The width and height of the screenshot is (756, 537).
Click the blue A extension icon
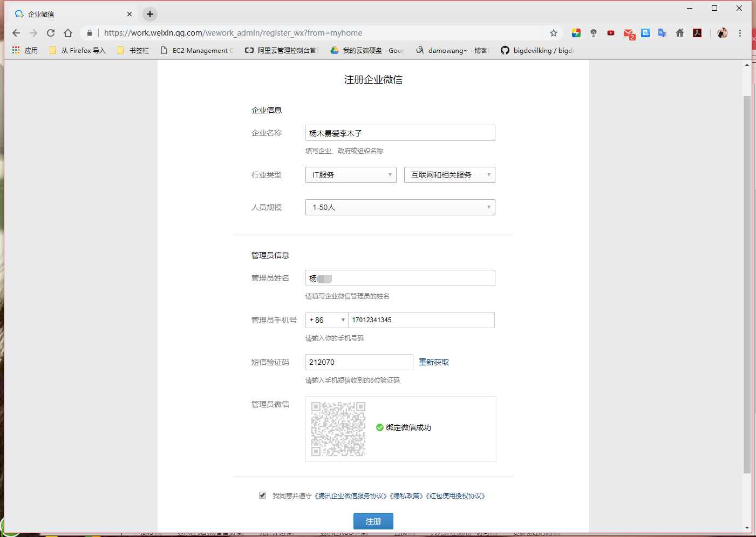[645, 33]
